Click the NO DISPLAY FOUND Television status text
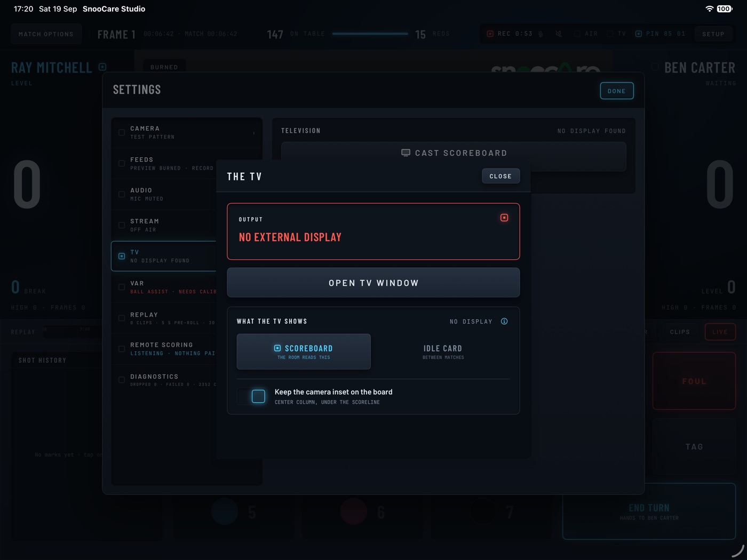Viewport: 747px width, 560px height. coord(592,131)
